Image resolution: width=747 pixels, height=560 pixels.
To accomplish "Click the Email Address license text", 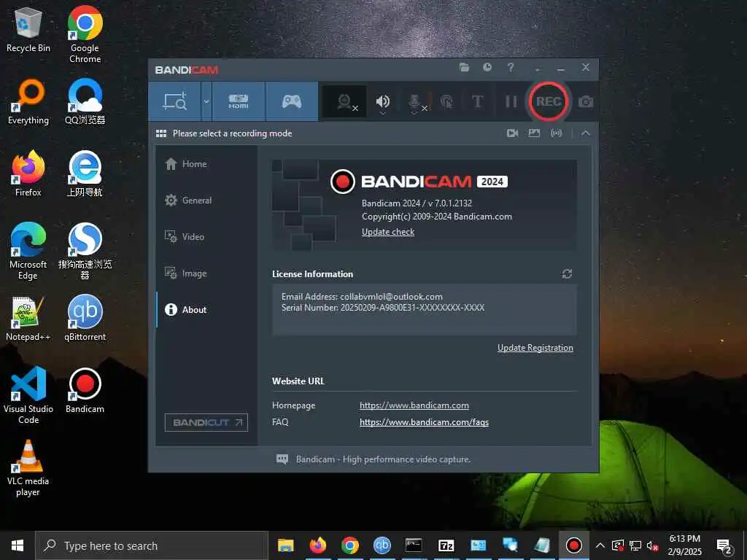I will click(x=362, y=297).
